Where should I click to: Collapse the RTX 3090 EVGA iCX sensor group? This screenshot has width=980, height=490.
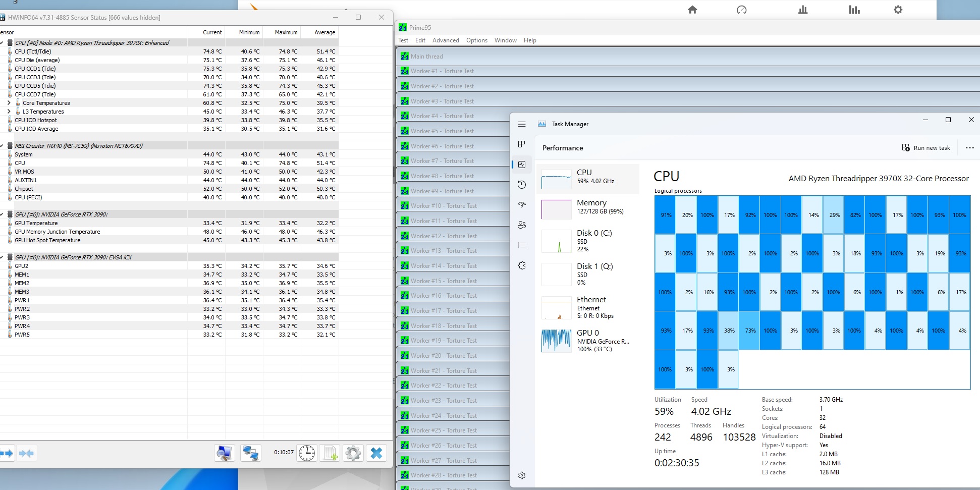2,257
